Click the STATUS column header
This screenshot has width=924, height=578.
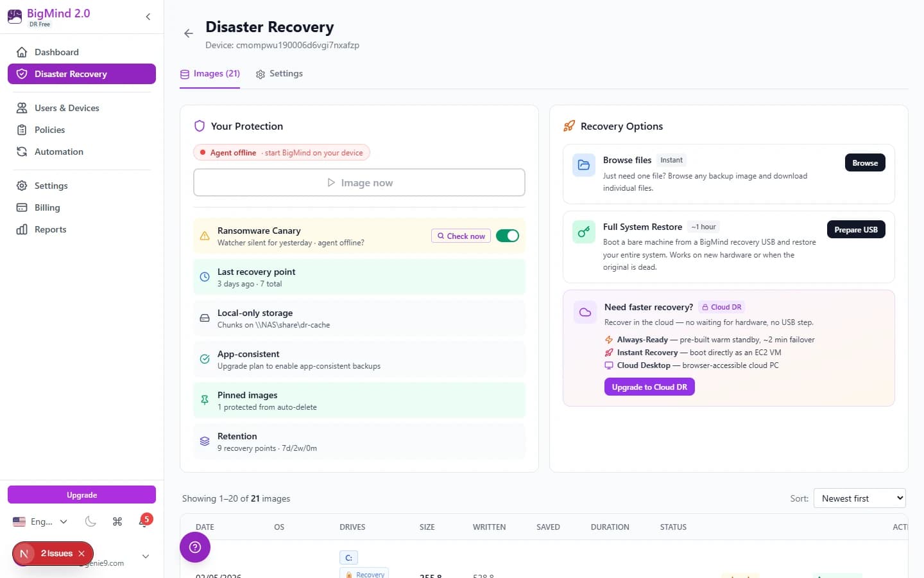click(x=673, y=527)
